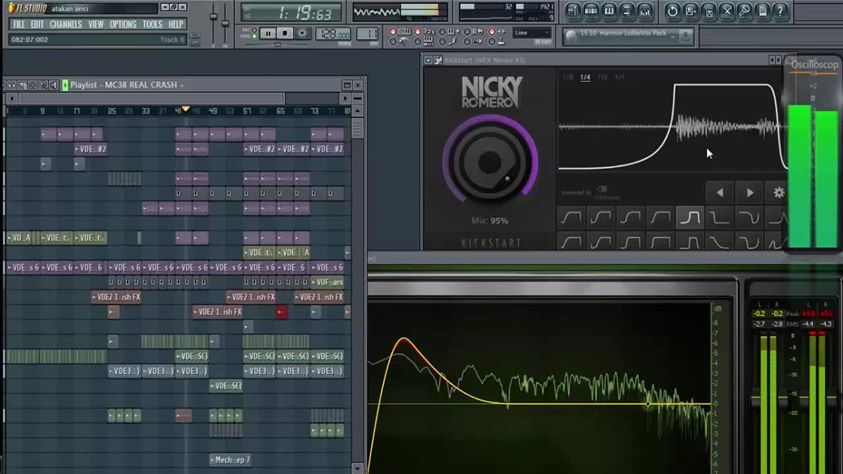The width and height of the screenshot is (843, 474).
Task: Open the playlist view toolbar icon
Action: coord(573,11)
